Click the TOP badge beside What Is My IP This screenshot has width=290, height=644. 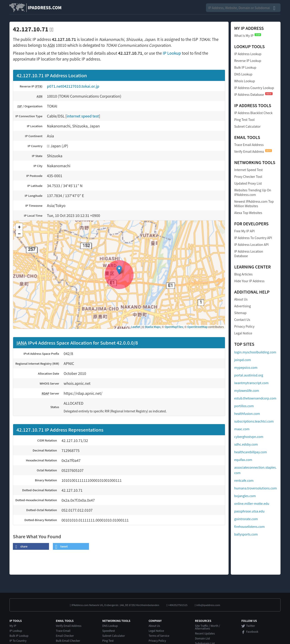click(258, 35)
